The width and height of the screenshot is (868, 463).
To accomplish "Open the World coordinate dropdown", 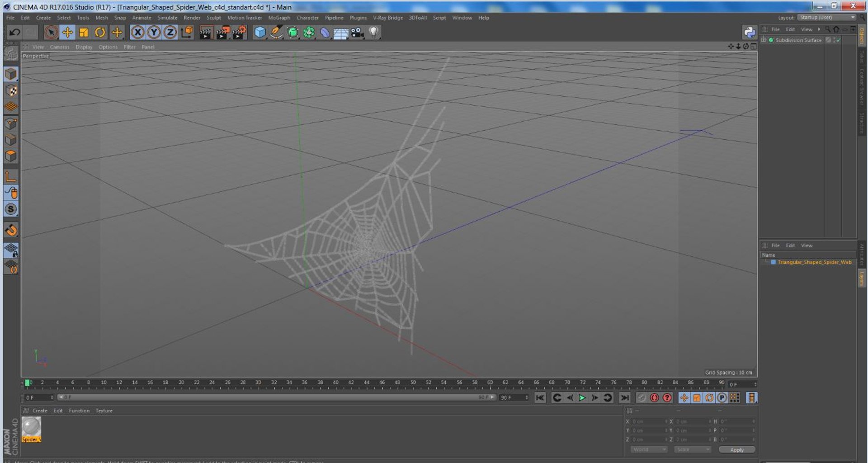I will click(x=649, y=449).
